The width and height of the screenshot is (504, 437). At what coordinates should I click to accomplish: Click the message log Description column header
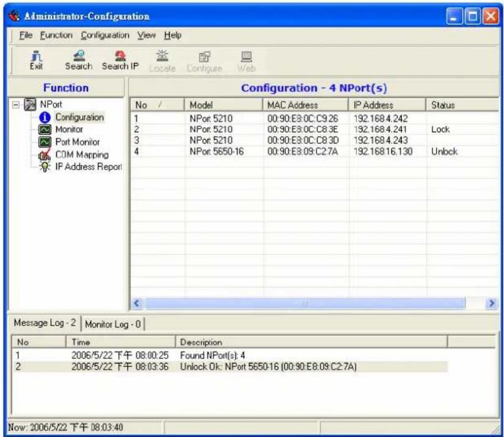pos(312,342)
